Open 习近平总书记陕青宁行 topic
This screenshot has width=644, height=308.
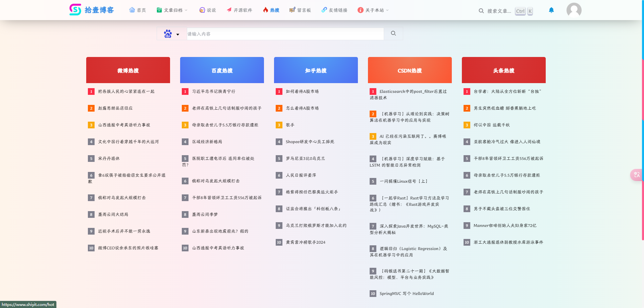pos(214,91)
